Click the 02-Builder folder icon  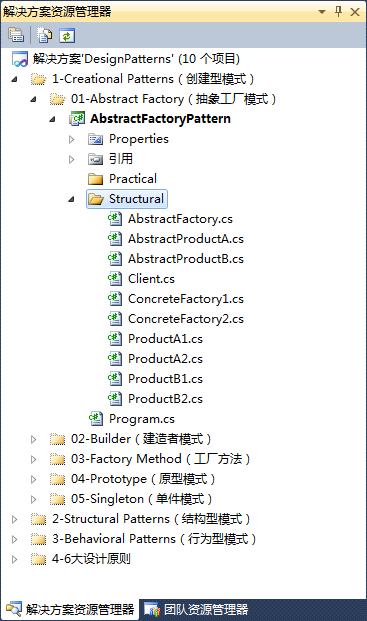(x=57, y=439)
